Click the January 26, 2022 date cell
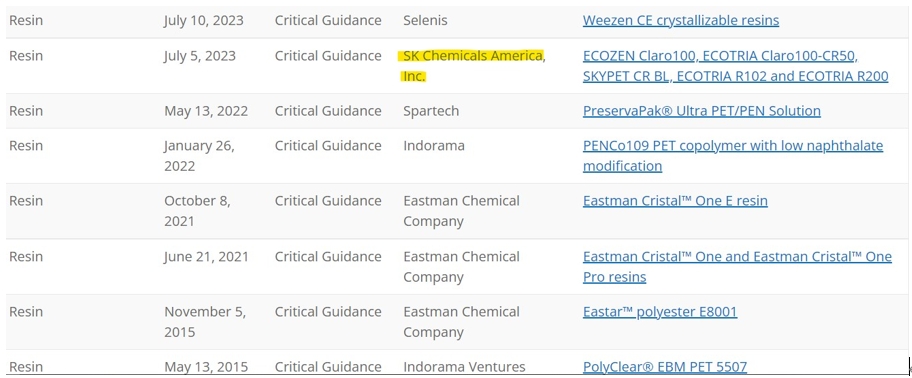912x378 pixels. click(x=200, y=156)
